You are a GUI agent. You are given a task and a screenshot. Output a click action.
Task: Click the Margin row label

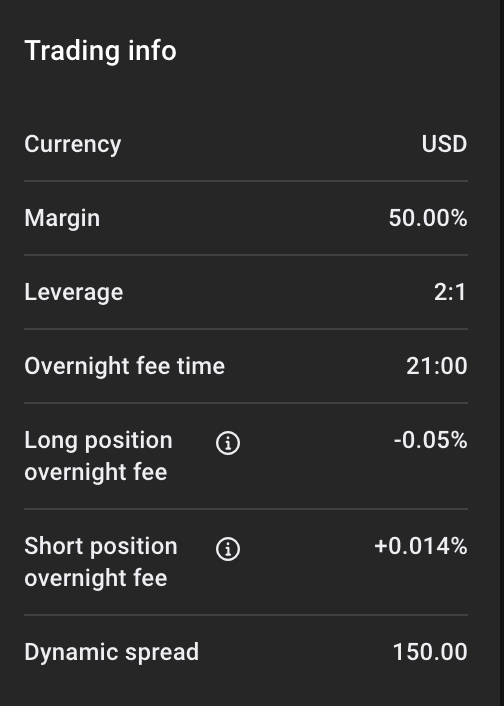click(x=62, y=219)
